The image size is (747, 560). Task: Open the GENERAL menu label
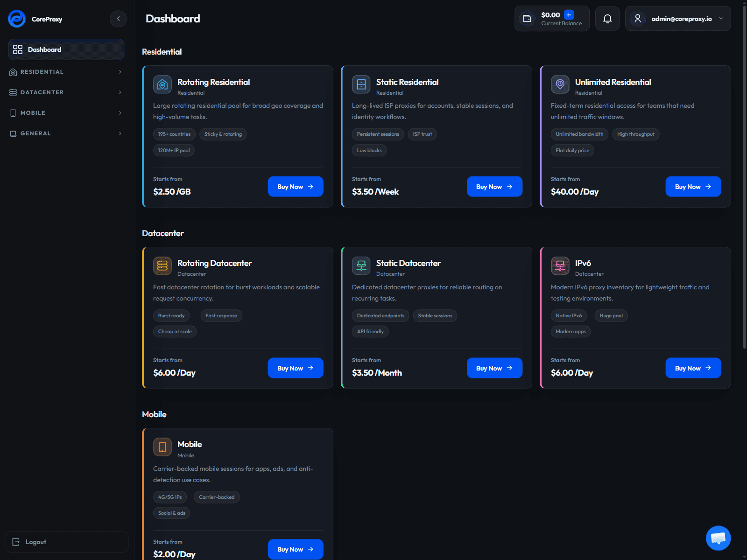(x=35, y=133)
